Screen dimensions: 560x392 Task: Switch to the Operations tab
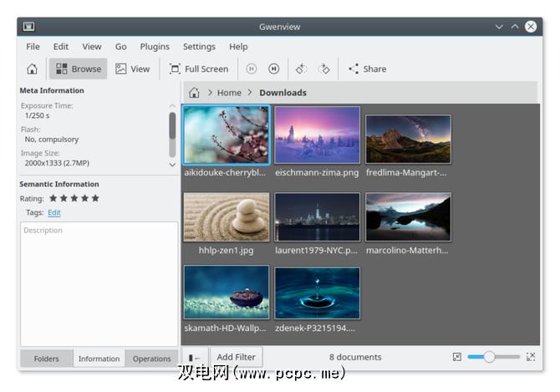pos(151,359)
